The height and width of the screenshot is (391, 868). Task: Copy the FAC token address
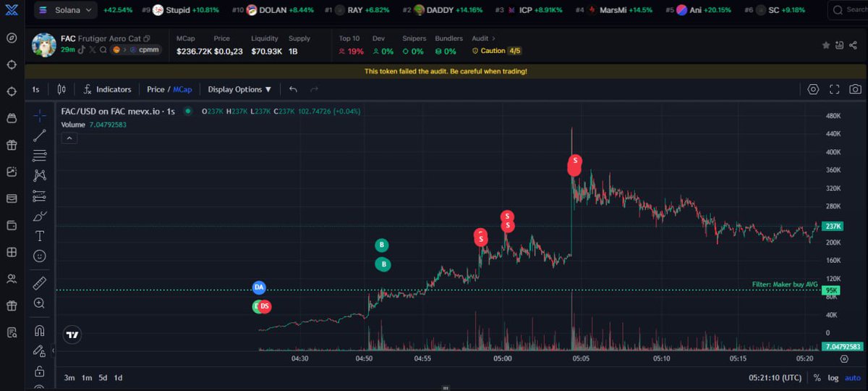click(147, 38)
